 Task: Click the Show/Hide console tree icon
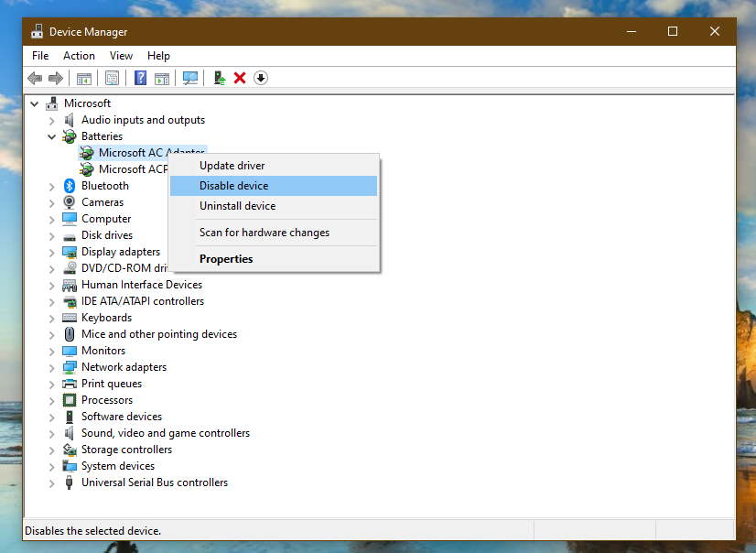[83, 78]
